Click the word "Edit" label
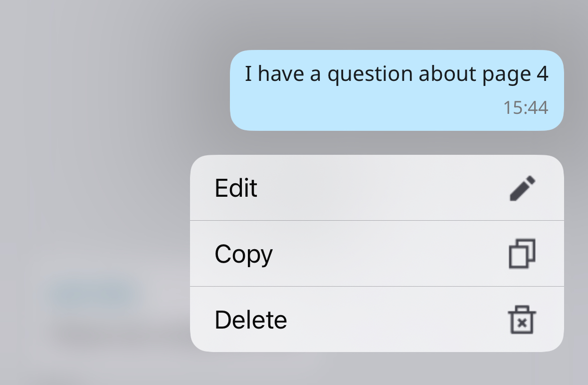Image resolution: width=588 pixels, height=385 pixels. coord(236,188)
